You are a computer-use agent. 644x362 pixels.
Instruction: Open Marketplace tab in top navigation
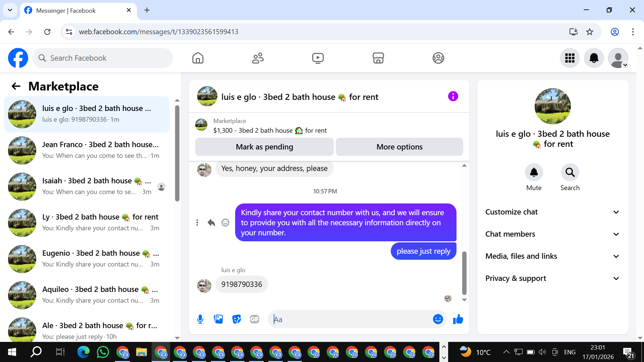(378, 58)
